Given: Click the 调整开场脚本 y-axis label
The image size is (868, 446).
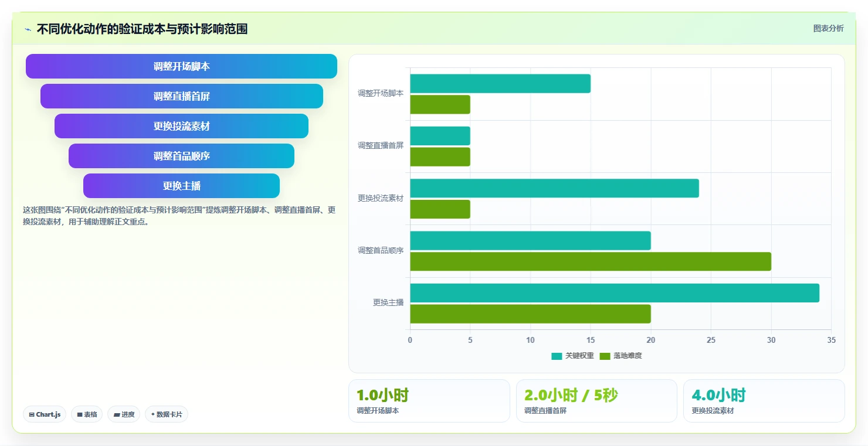Looking at the screenshot, I should point(381,93).
